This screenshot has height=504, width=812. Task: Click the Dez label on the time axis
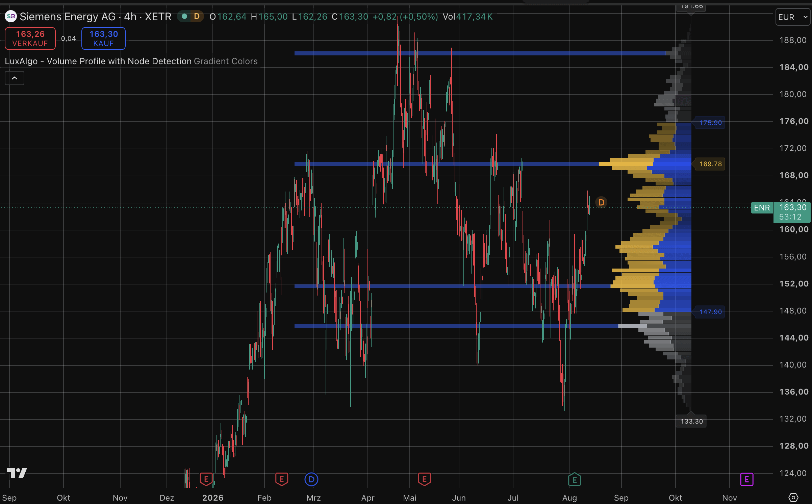[x=167, y=498]
